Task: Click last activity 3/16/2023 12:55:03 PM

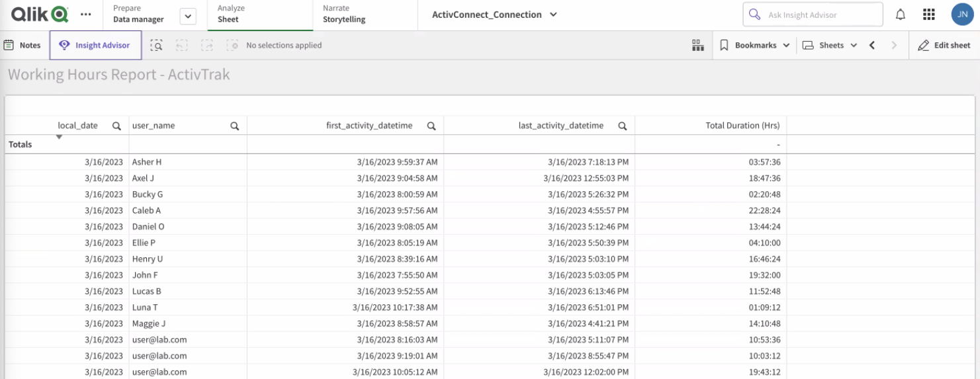Action: coord(586,178)
